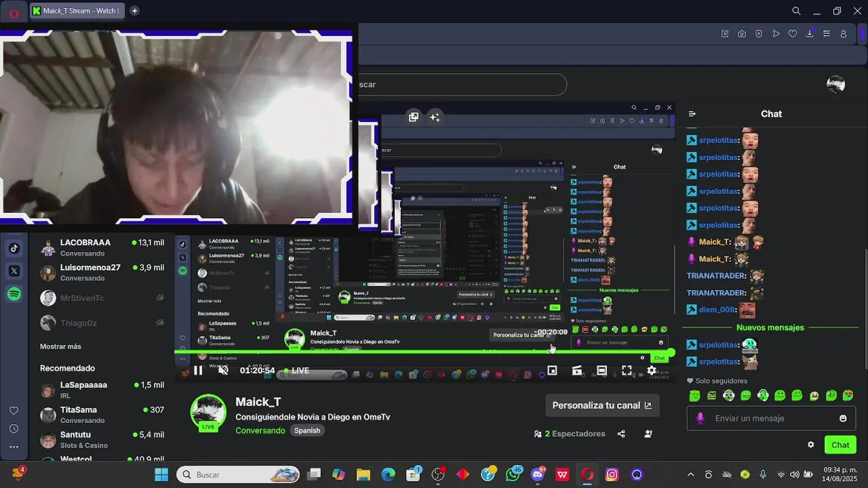Open sidebar favorites heart icon
Screen dimensions: 868x488
14,411
